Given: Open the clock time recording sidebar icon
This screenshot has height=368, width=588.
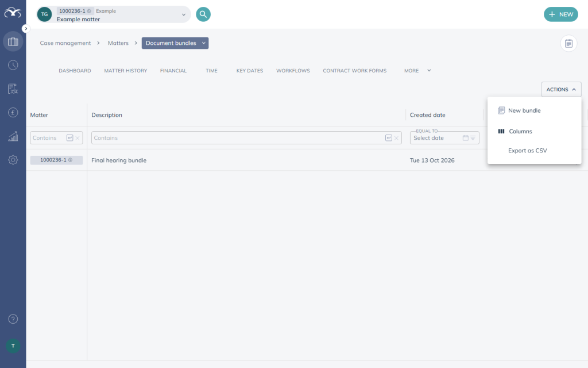Looking at the screenshot, I should (13, 65).
